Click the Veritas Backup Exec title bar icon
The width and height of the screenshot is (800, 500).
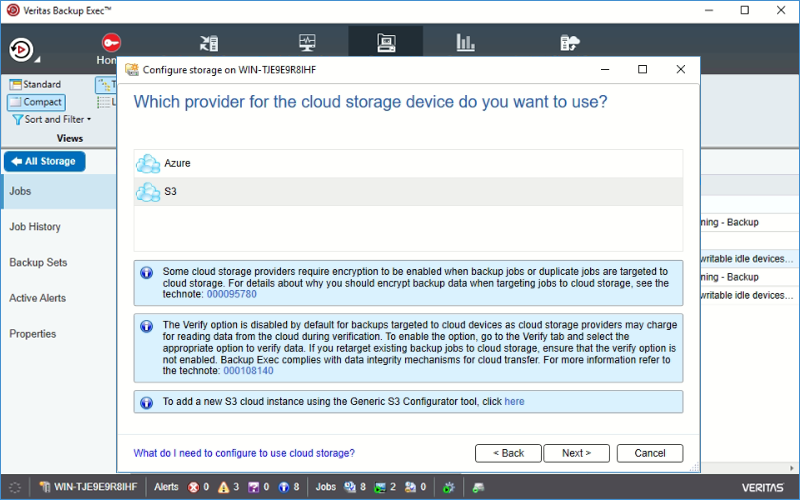pos(13,10)
